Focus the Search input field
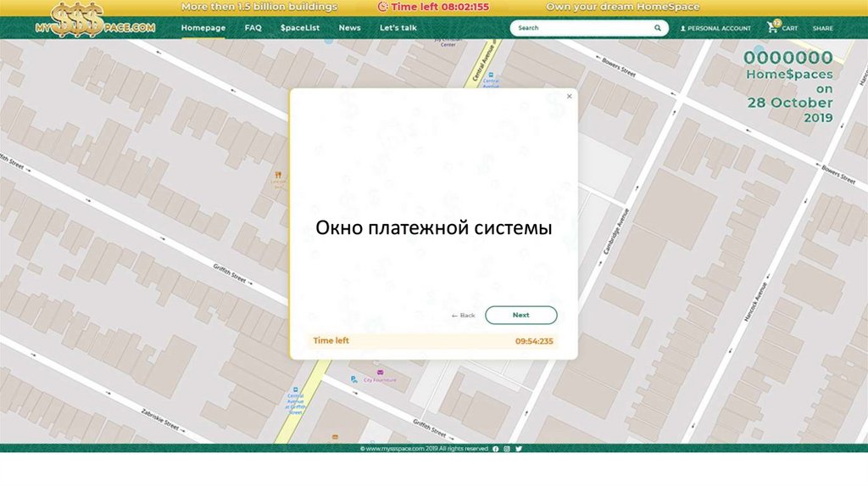The height and width of the screenshot is (487, 868). click(581, 28)
